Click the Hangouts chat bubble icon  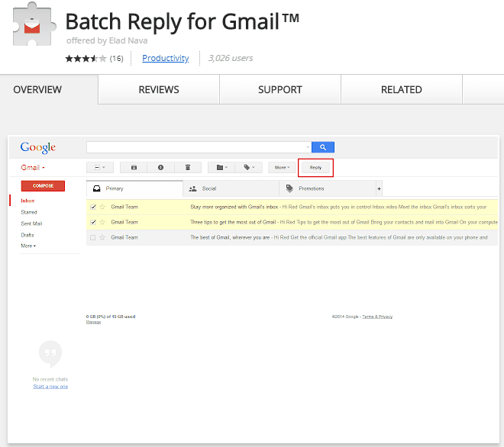coord(50,353)
